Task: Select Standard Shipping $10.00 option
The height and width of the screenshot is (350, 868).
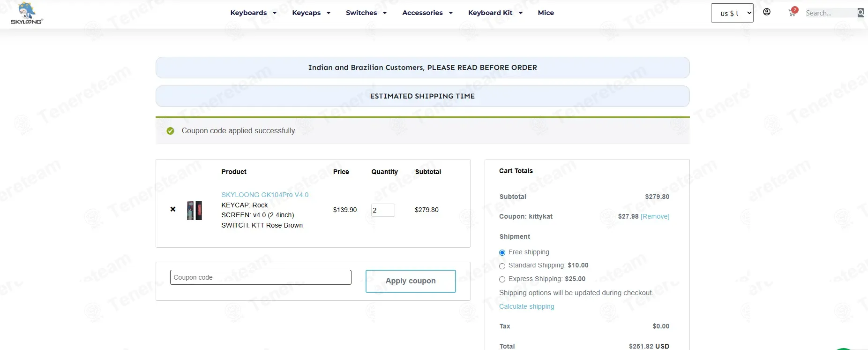Action: coord(502,266)
